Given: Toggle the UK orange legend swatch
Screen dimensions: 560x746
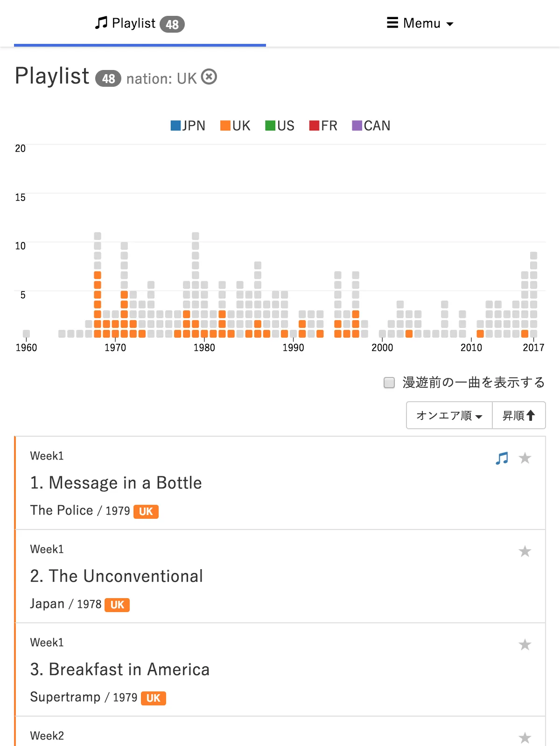Looking at the screenshot, I should 225,125.
